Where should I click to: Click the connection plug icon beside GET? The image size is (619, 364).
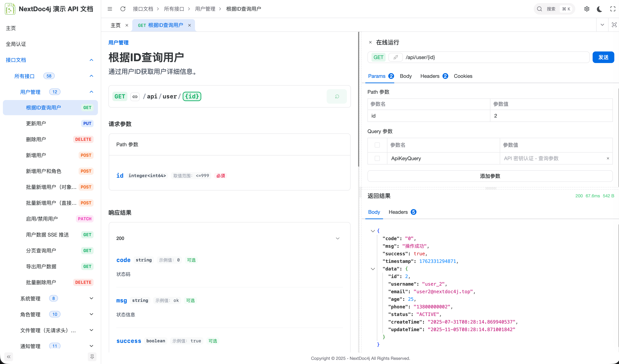point(396,57)
